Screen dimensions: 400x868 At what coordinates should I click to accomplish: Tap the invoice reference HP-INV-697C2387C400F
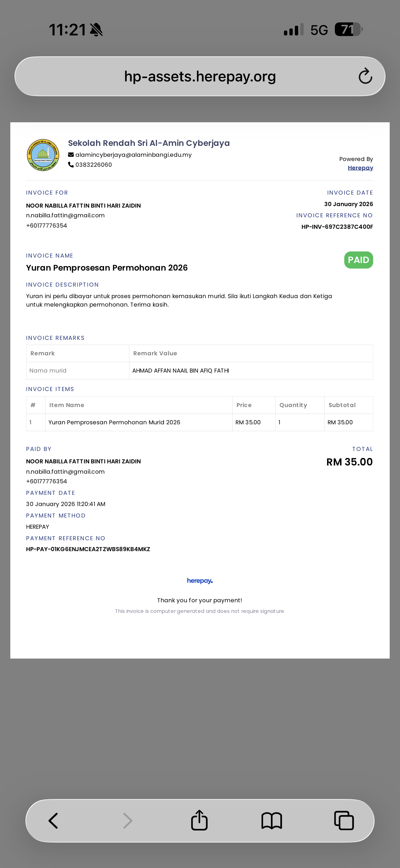pos(337,227)
